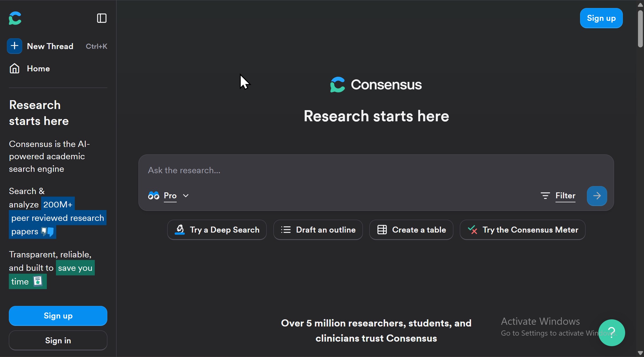Open the green help question mark bubble
Viewport: 644px width, 357px height.
pyautogui.click(x=612, y=333)
